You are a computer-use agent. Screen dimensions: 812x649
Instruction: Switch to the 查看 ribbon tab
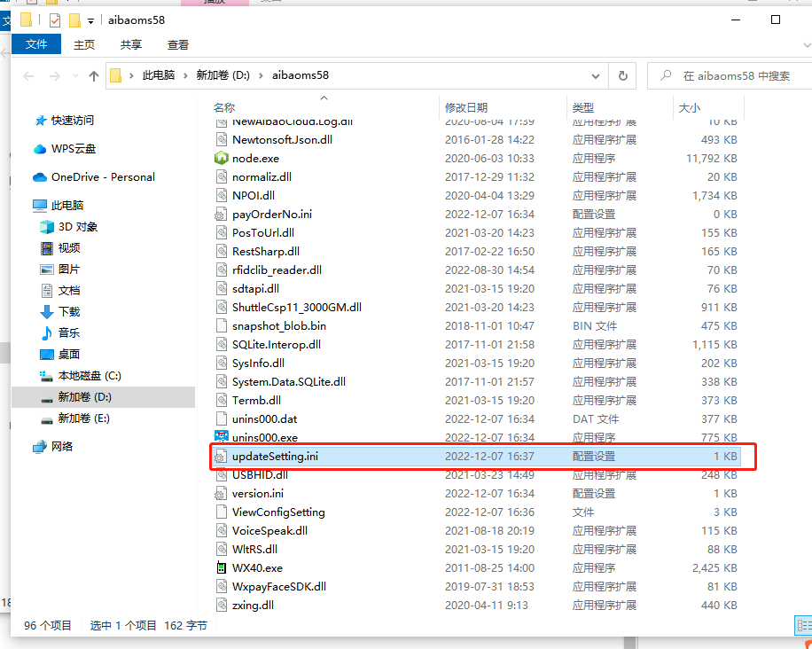(x=177, y=44)
